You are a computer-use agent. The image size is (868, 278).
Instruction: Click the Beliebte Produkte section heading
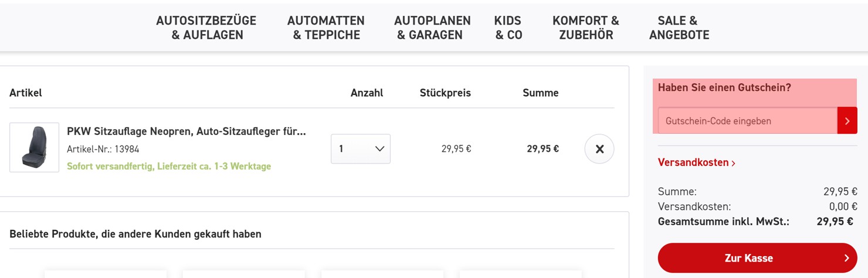(135, 234)
